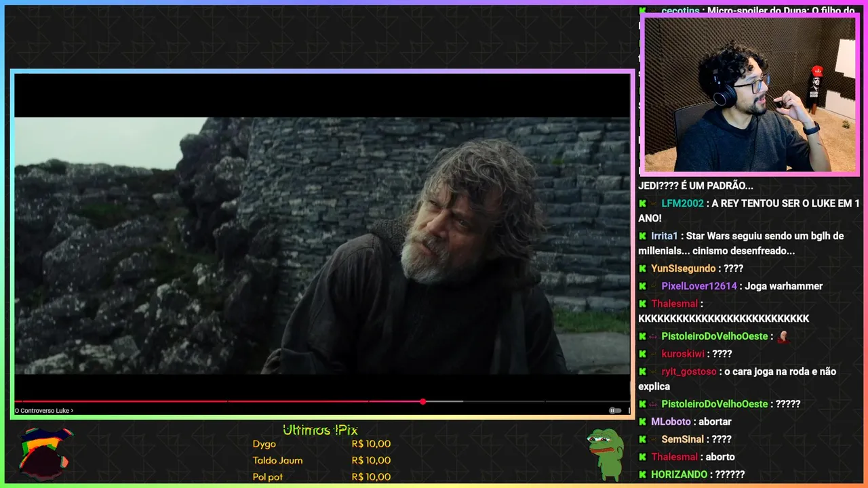Toggle the autoplay switch in the video player
This screenshot has width=868, height=488.
[615, 410]
